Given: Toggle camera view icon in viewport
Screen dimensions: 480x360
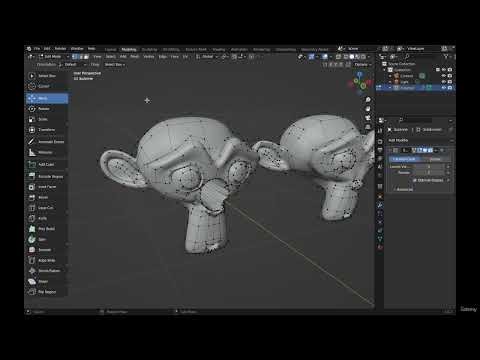Looking at the screenshot, I should 368,118.
